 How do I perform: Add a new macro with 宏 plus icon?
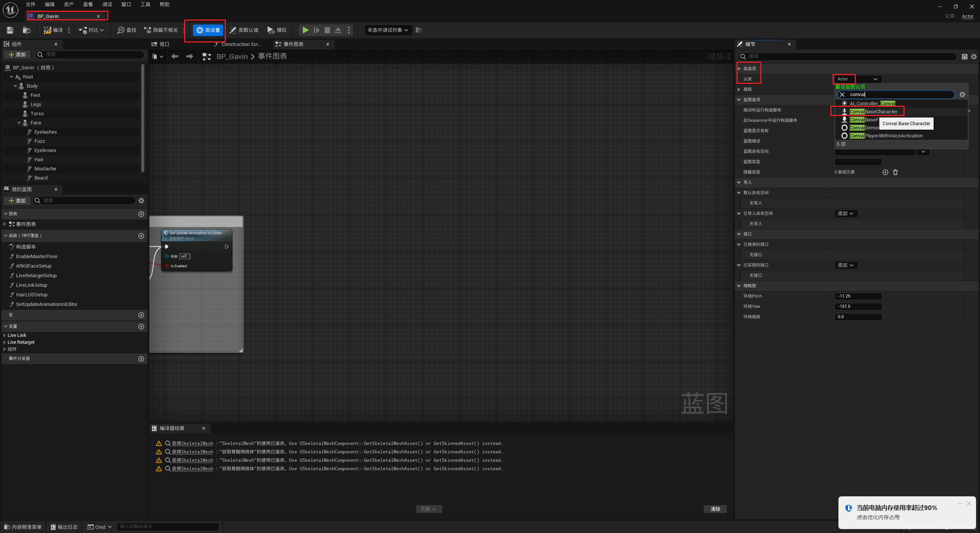pyautogui.click(x=141, y=315)
